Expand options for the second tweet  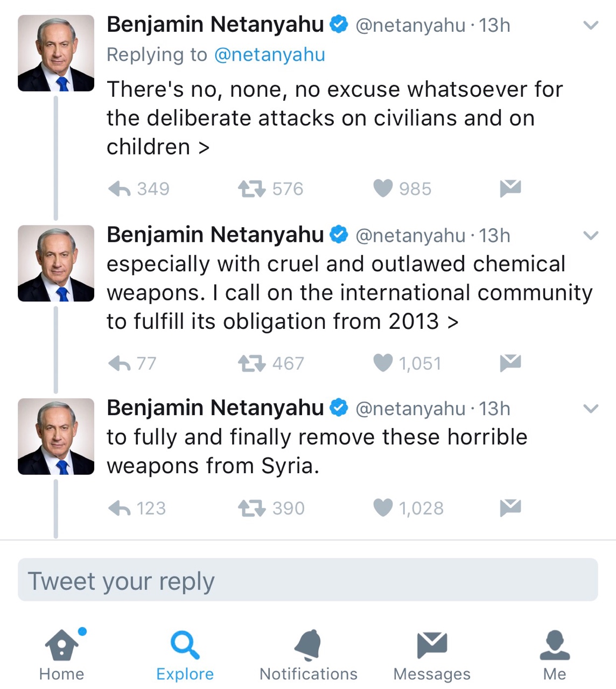(591, 236)
